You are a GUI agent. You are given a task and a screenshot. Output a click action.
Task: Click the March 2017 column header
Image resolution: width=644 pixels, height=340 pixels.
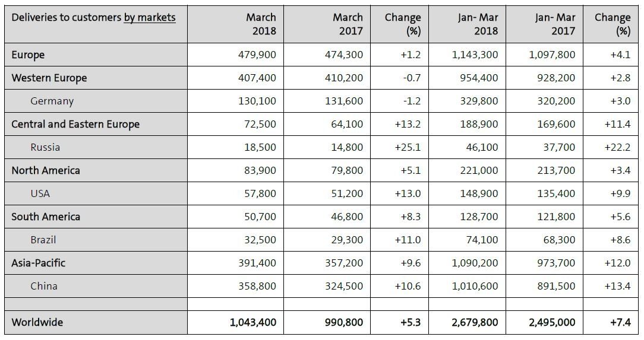click(348, 24)
